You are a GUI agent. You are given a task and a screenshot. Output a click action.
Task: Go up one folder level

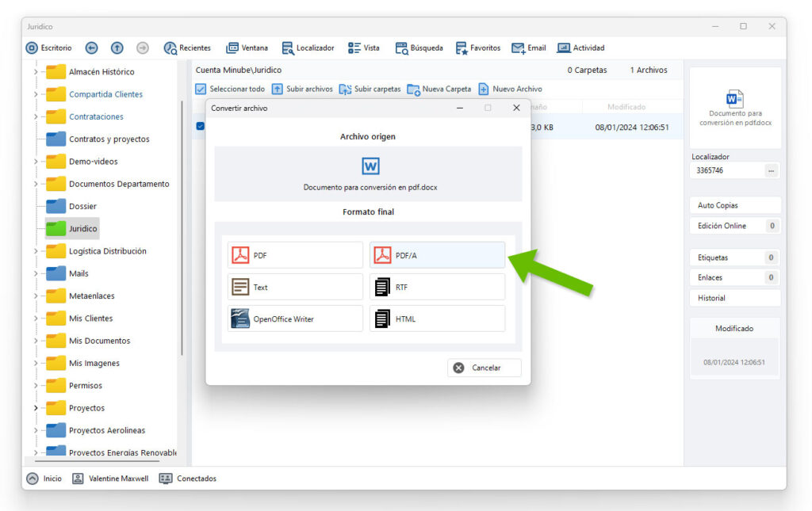coord(117,48)
